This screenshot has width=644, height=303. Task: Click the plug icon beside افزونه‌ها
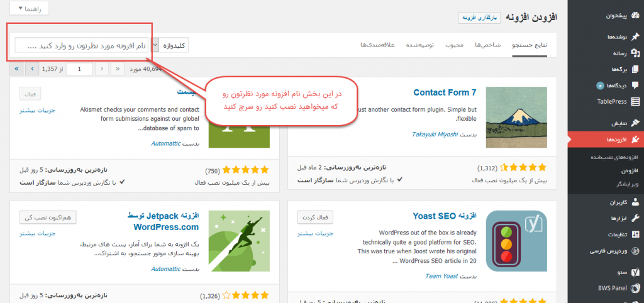point(635,140)
